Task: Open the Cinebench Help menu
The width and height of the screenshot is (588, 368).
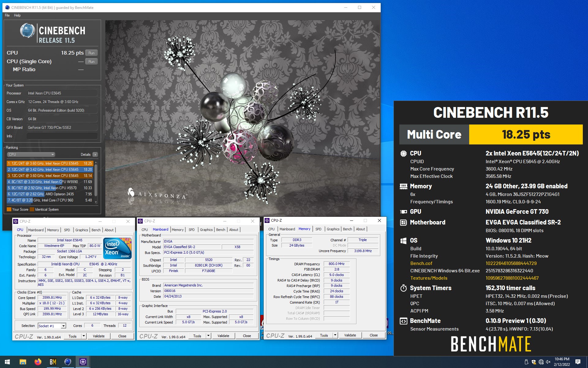Action: [x=17, y=15]
